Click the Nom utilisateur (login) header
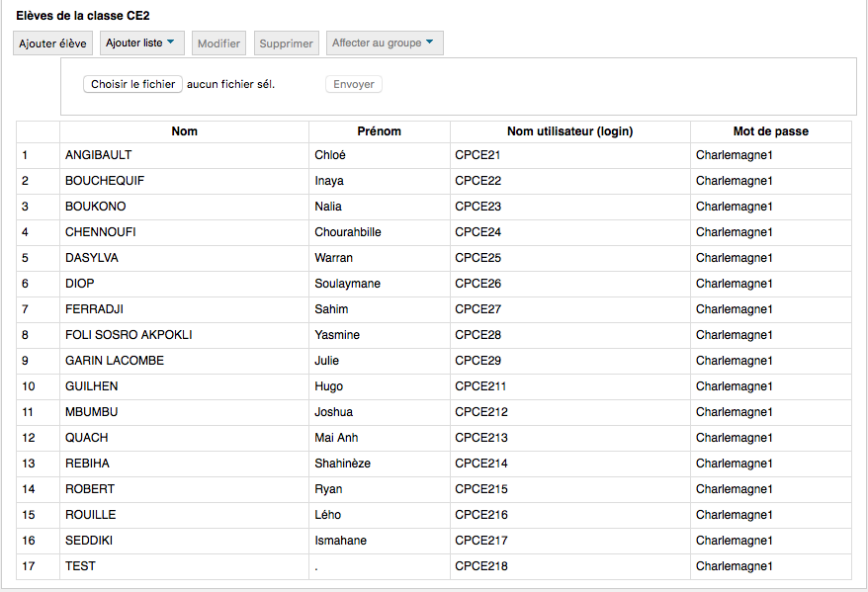 pos(569,131)
